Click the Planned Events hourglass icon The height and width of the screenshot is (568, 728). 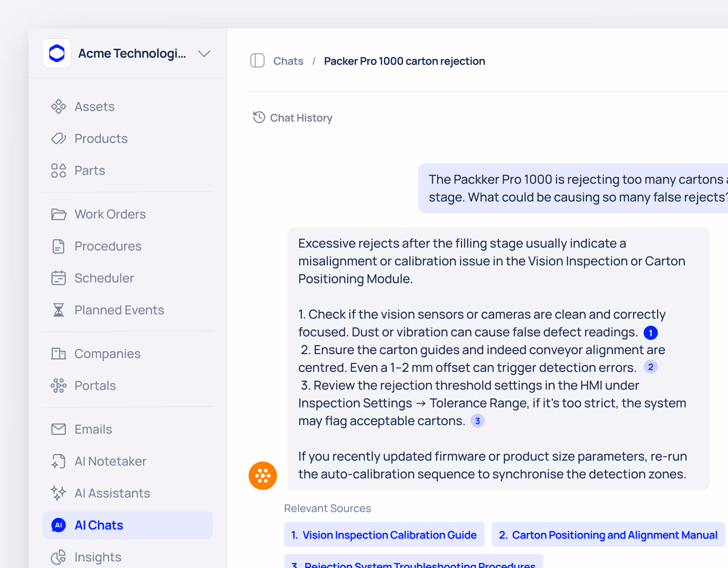(59, 310)
